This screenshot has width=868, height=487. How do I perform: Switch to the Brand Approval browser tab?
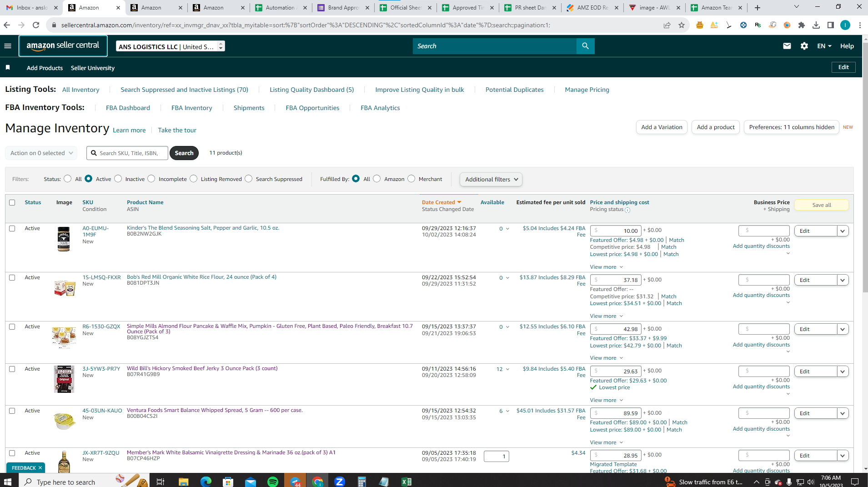(x=343, y=8)
